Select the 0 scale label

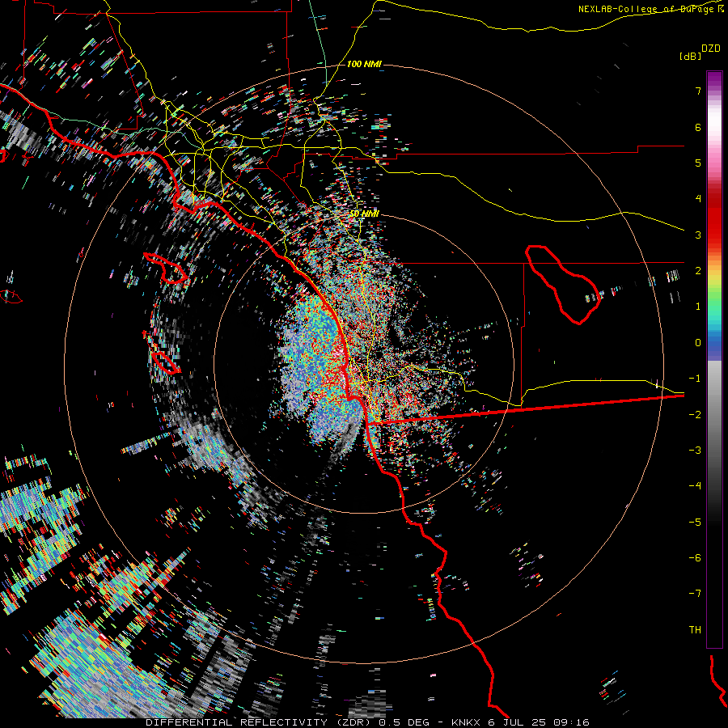tap(698, 343)
